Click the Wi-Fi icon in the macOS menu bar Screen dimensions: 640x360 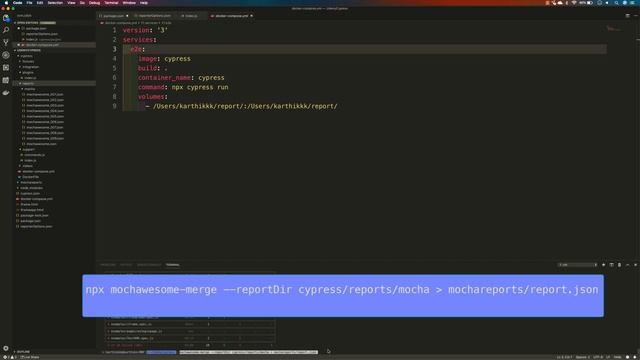pyautogui.click(x=574, y=3)
